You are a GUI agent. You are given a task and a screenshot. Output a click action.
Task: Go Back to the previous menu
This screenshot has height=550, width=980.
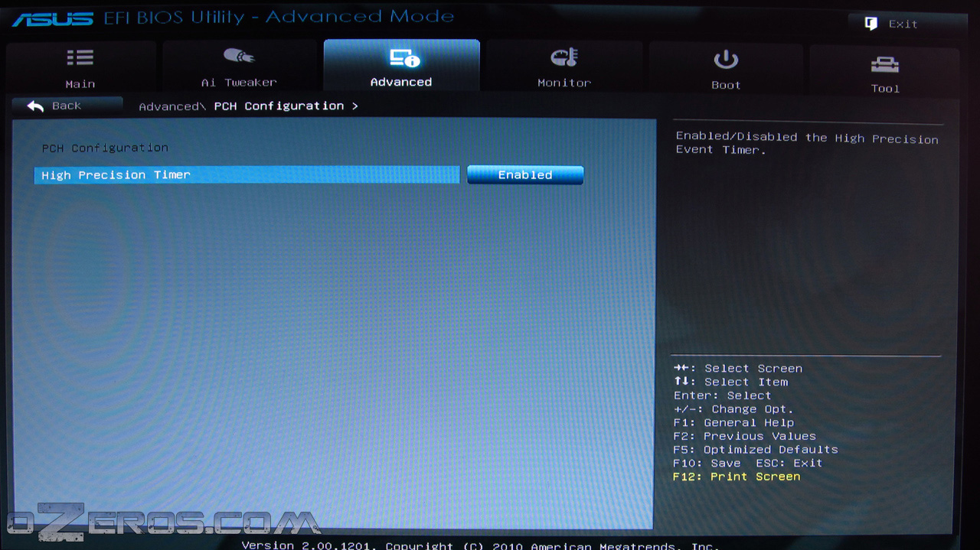pyautogui.click(x=67, y=106)
